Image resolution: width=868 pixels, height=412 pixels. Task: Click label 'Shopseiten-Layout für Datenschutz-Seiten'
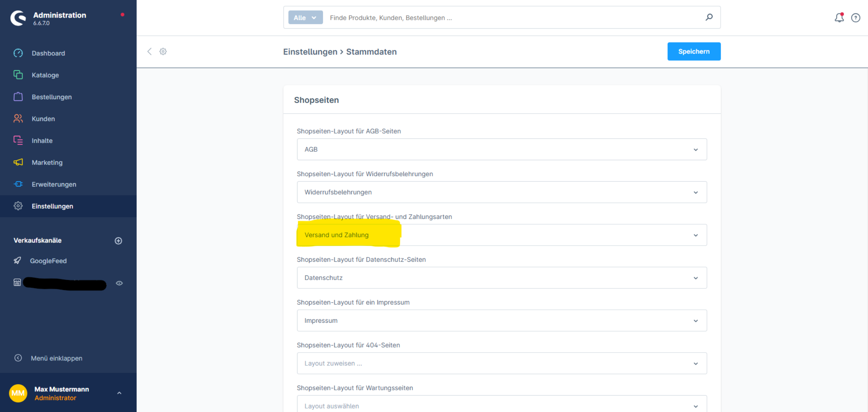tap(361, 259)
